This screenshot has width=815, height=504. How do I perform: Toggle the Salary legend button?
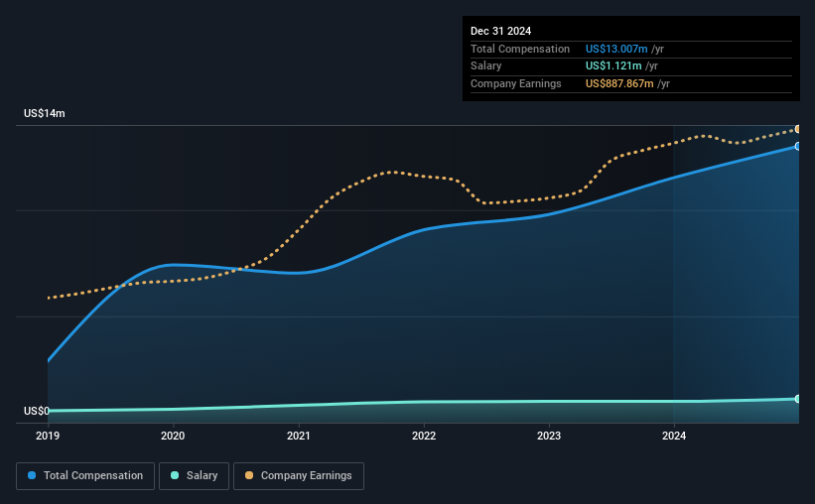[194, 476]
